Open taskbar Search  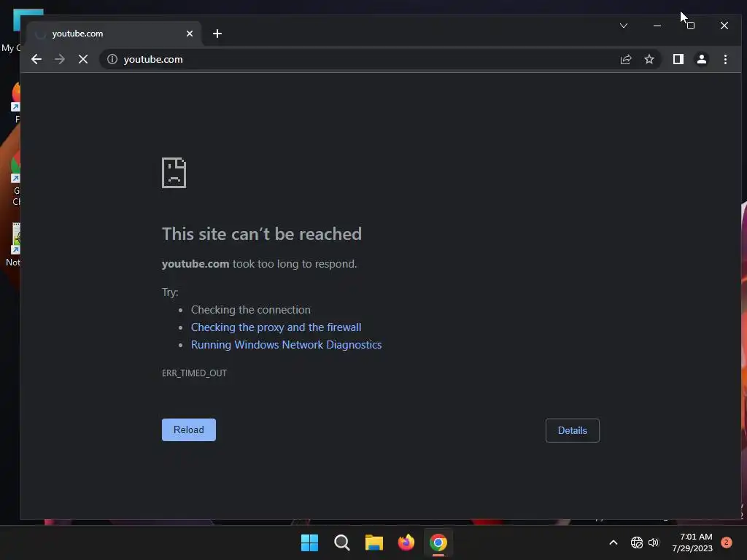coord(341,542)
